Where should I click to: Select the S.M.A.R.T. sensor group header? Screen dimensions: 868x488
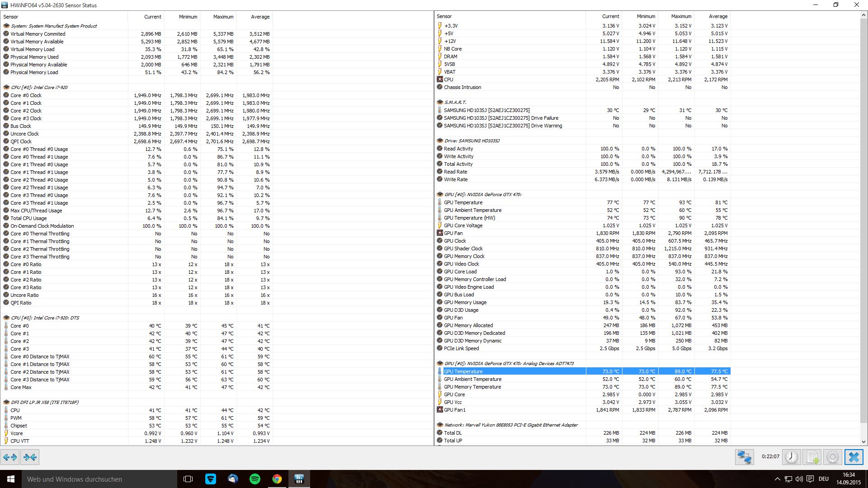[455, 102]
